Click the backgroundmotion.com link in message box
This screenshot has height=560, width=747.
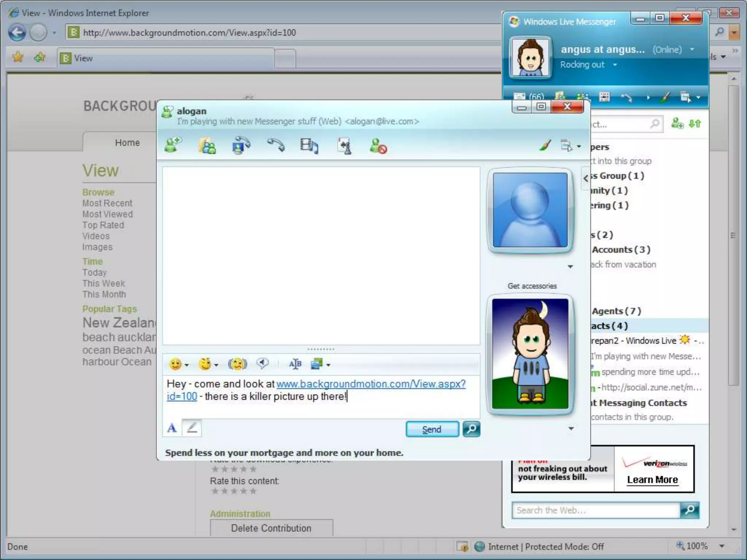click(x=371, y=384)
